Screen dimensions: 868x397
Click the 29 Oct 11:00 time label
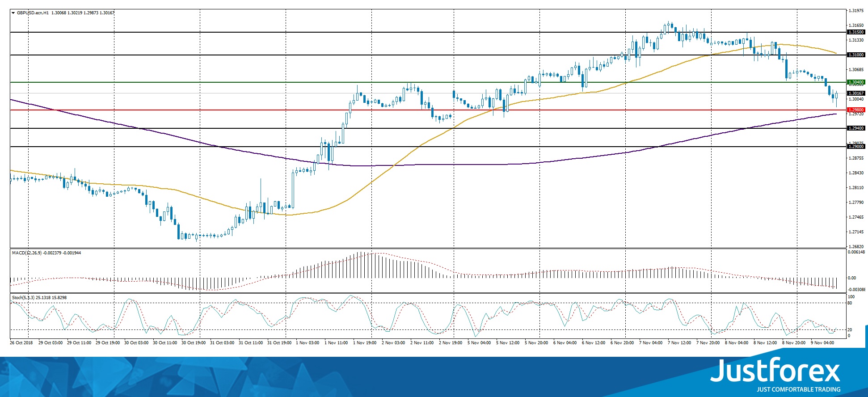click(x=79, y=343)
